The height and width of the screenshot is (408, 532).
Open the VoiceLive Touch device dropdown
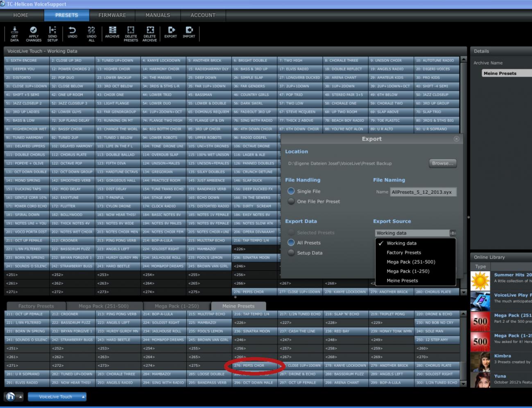tap(57, 397)
